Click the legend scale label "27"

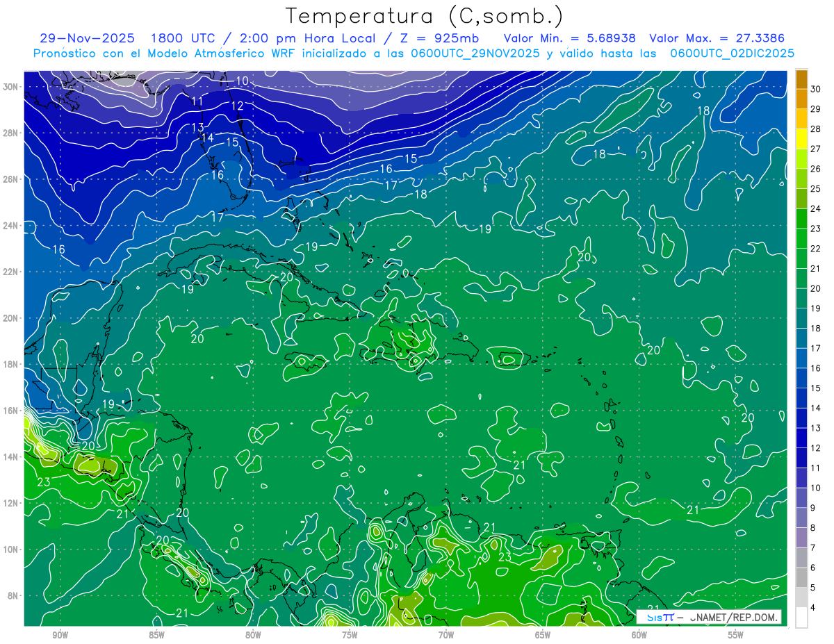[x=816, y=149]
